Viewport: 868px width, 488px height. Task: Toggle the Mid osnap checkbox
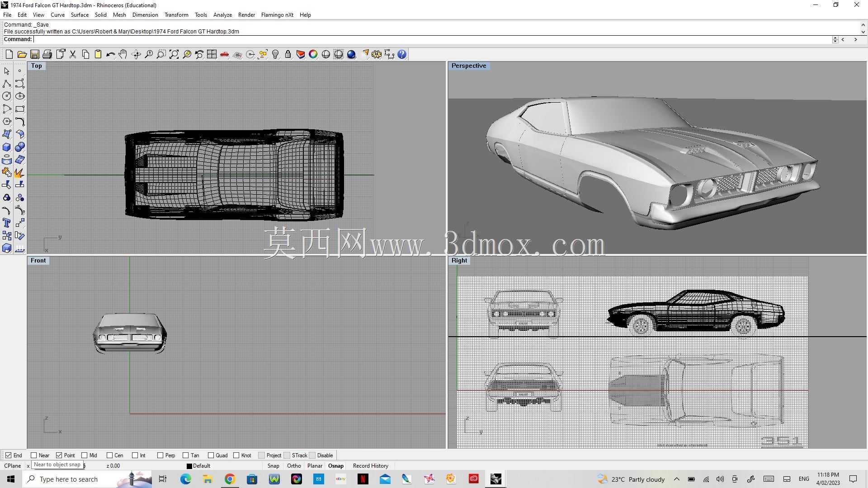(84, 455)
